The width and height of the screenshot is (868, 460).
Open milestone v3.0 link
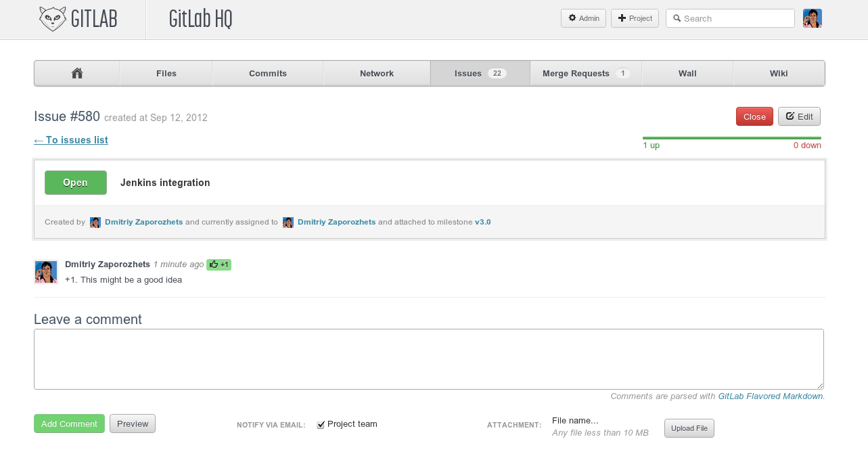(x=482, y=222)
